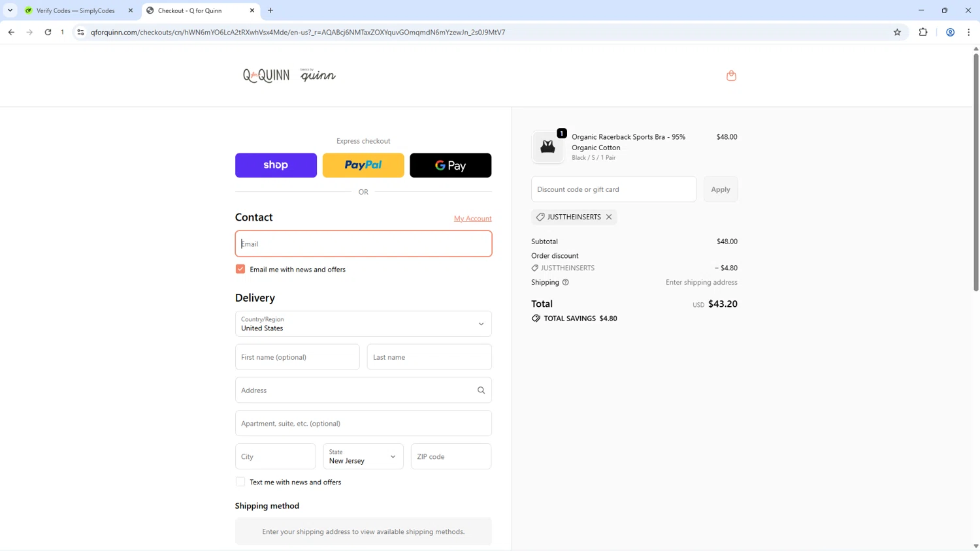Viewport: 980px width, 551px height.
Task: View site information icon in address bar
Action: tap(80, 32)
